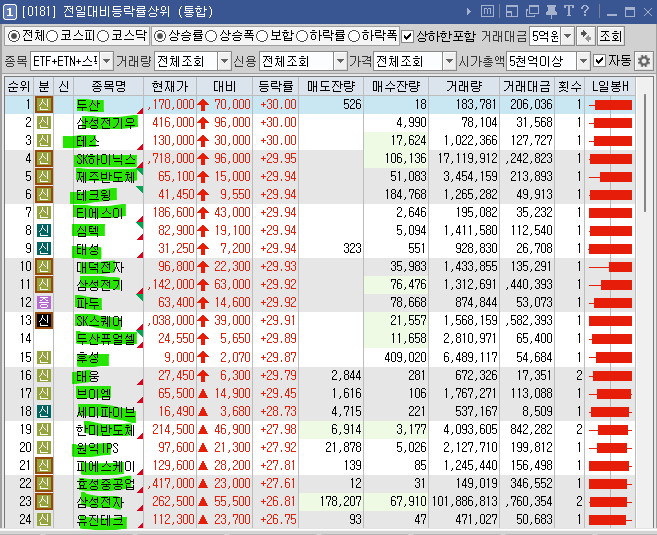Sort by the 거래대금 column header
This screenshot has height=535, width=657.
[x=527, y=86]
